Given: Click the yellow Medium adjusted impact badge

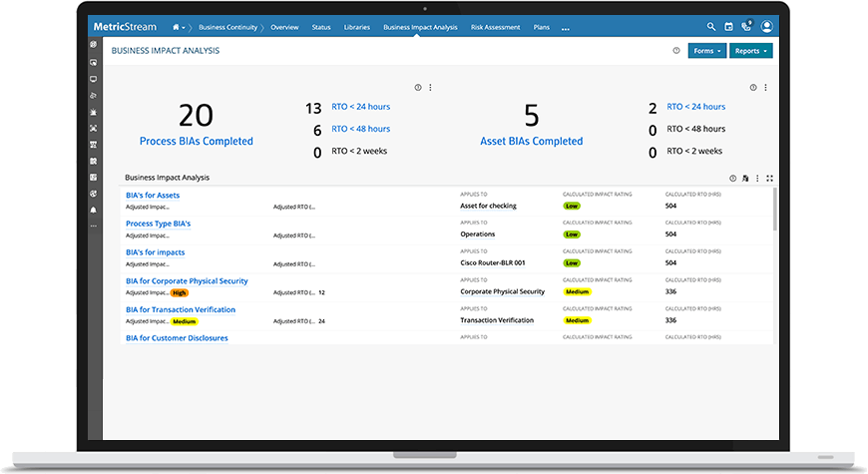Looking at the screenshot, I should point(185,321).
